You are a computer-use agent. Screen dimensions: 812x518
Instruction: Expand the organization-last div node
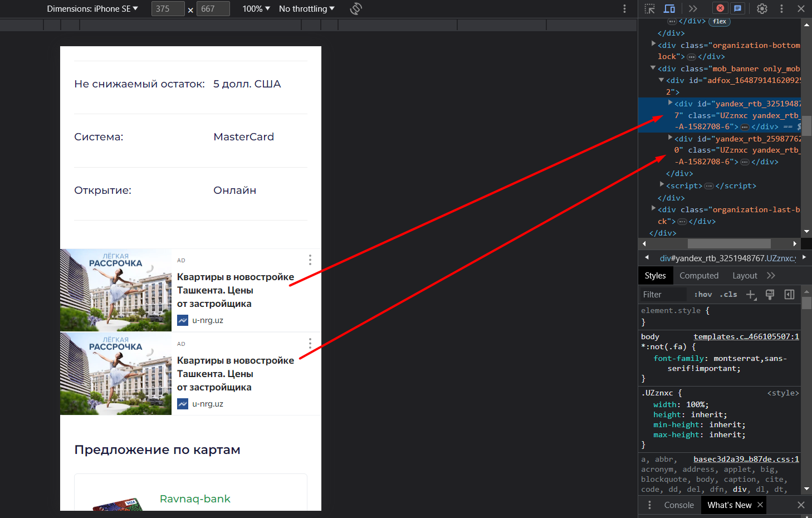[653, 208]
